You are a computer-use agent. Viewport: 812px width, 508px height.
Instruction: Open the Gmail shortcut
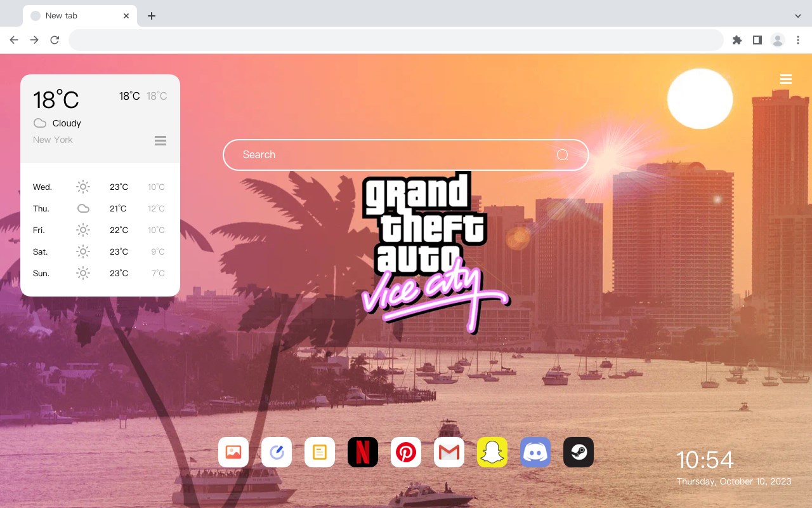click(x=449, y=452)
